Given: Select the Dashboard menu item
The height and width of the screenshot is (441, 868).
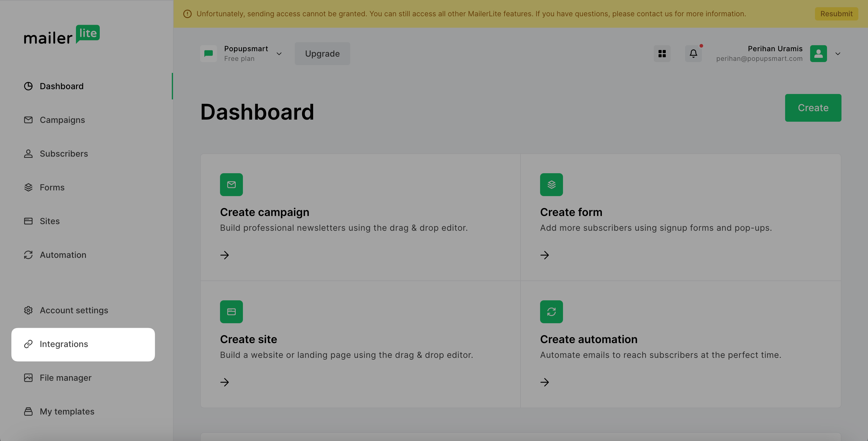Looking at the screenshot, I should 61,86.
